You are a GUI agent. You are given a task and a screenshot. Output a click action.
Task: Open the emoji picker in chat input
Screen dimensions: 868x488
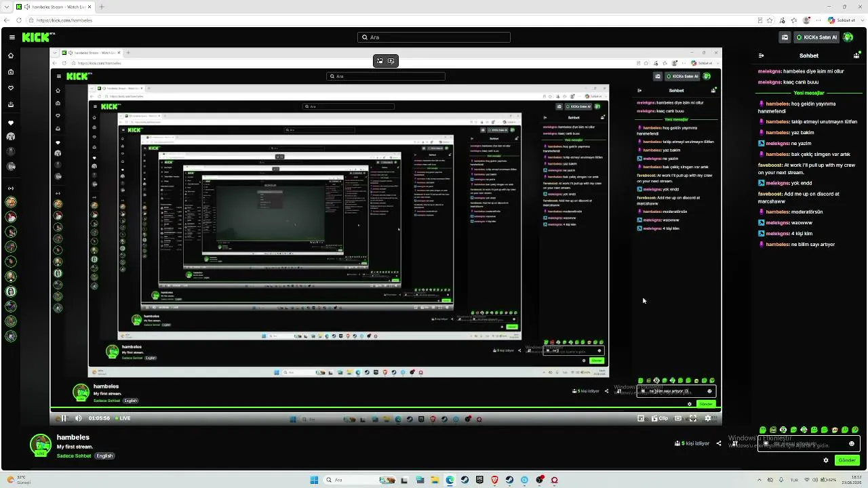click(x=852, y=444)
